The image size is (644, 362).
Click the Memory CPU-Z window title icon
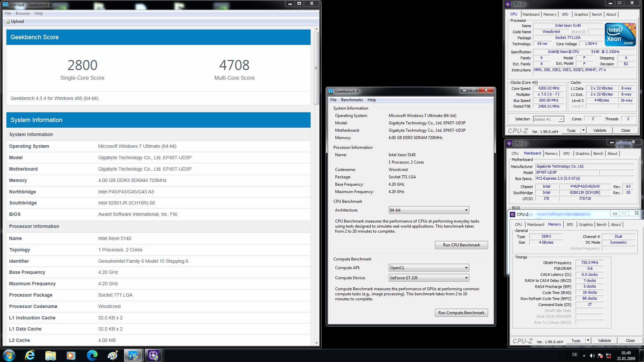513,214
